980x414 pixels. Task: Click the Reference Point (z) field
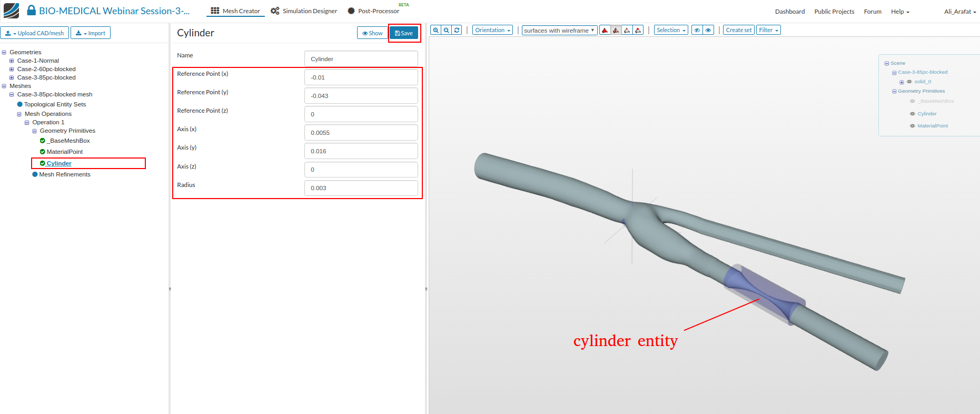[361, 114]
